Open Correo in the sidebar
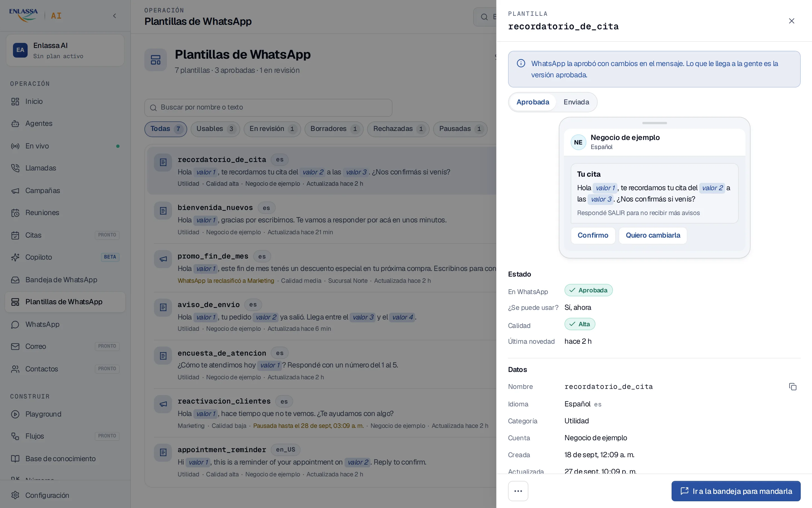The width and height of the screenshot is (812, 508). tap(65, 346)
